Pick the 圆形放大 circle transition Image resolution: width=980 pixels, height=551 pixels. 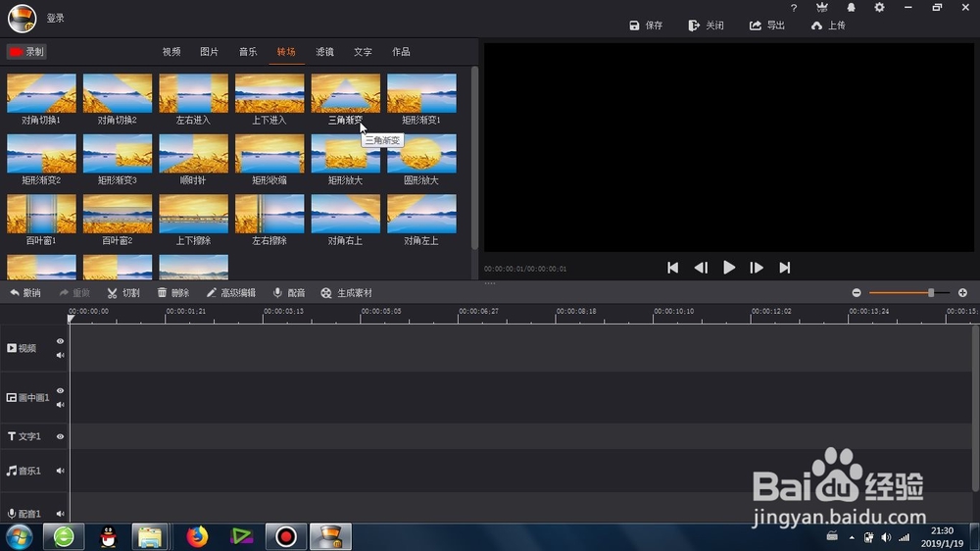tap(421, 153)
